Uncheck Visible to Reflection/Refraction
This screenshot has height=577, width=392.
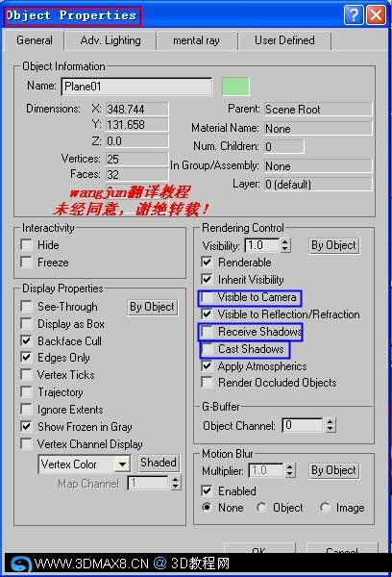[207, 314]
